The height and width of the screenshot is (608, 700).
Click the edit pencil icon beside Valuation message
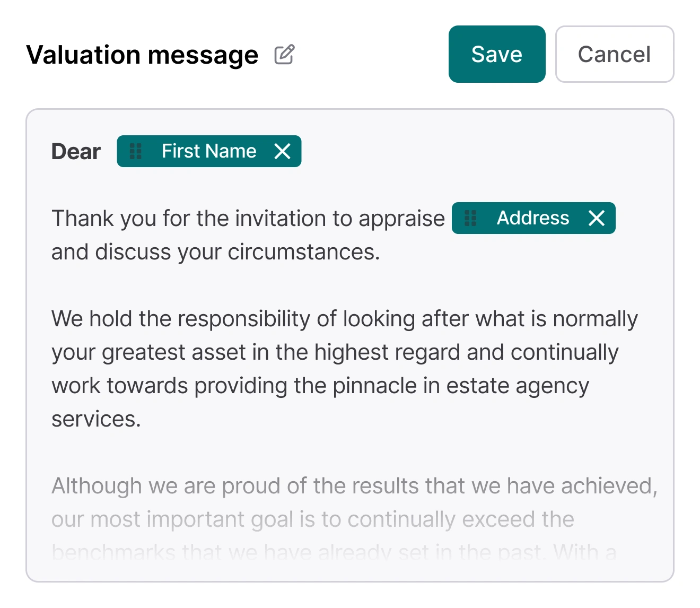pyautogui.click(x=284, y=55)
